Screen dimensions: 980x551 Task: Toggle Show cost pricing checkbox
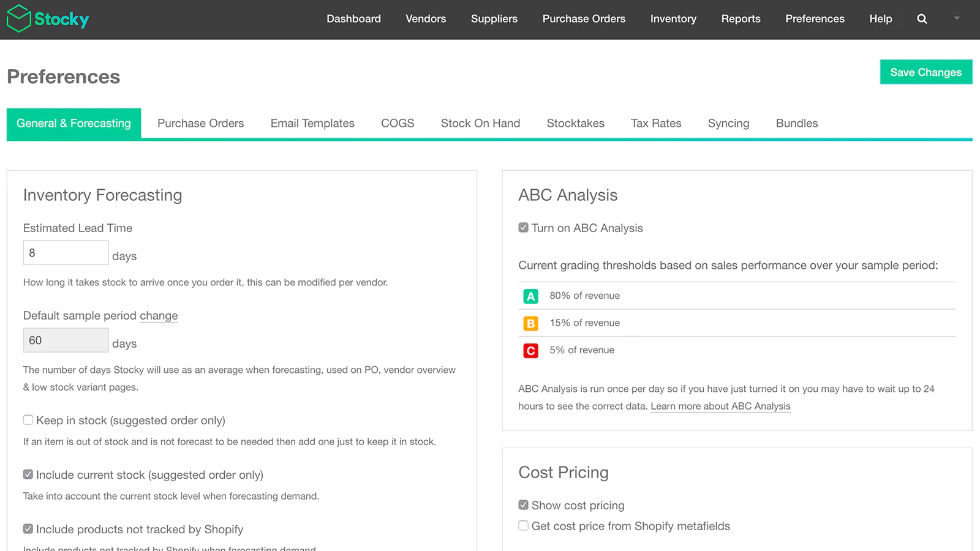[x=523, y=505]
